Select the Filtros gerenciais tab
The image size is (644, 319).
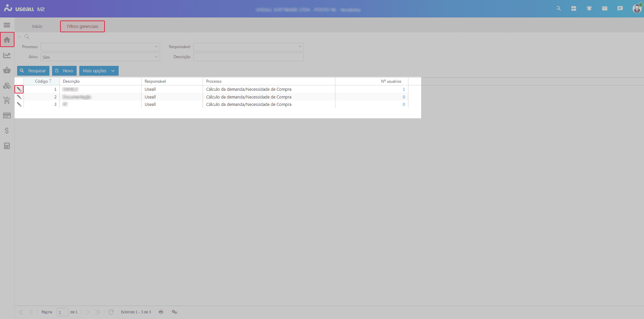click(x=82, y=27)
